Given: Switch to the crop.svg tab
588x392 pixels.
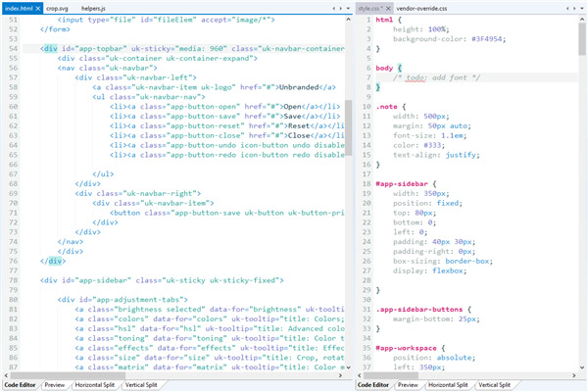Looking at the screenshot, I should click(x=57, y=8).
